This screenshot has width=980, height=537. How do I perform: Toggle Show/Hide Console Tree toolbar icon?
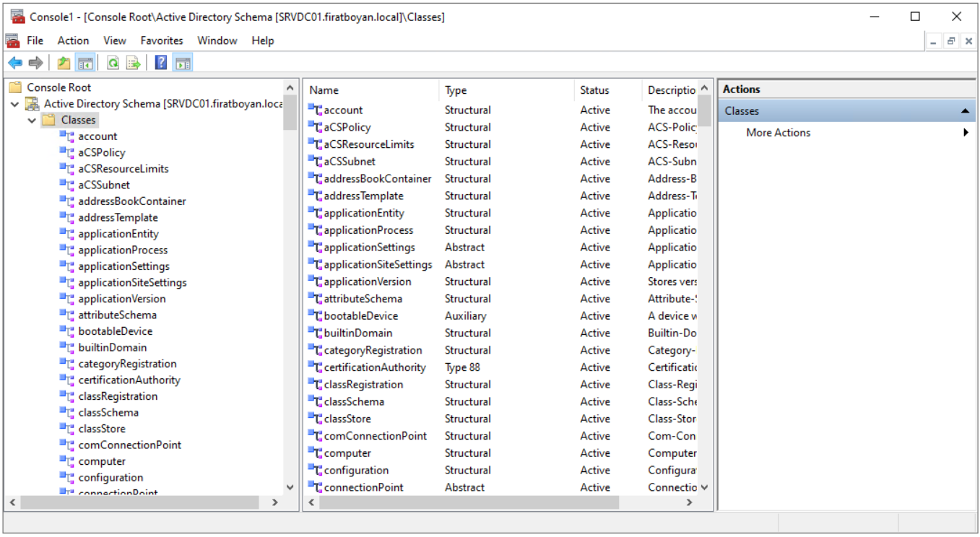(86, 63)
